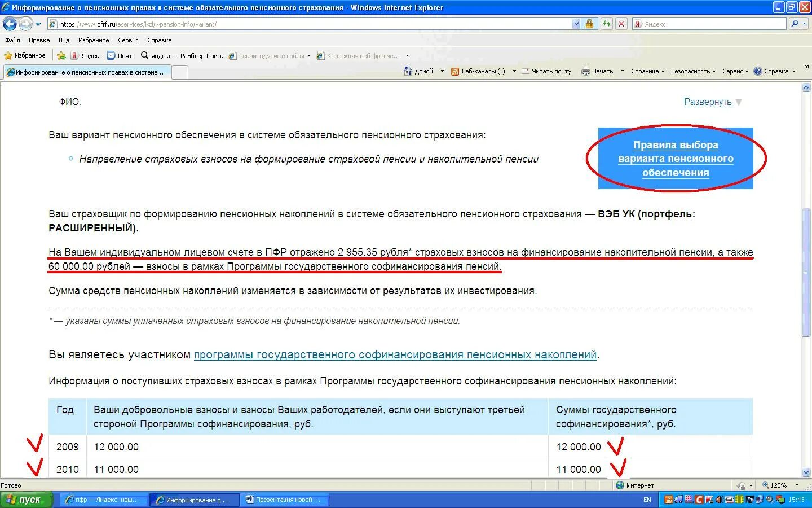Open the 125% zoom level control
Image resolution: width=812 pixels, height=508 pixels.
tap(780, 485)
